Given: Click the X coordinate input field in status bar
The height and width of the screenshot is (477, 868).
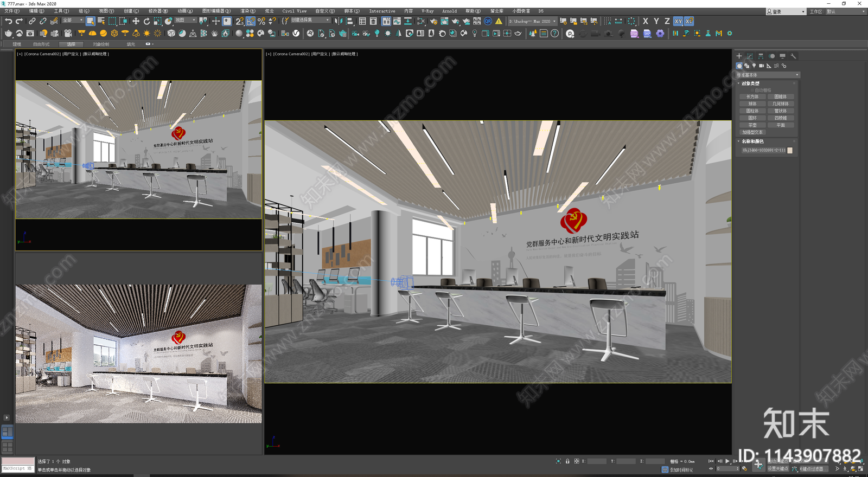Looking at the screenshot, I should pos(597,461).
